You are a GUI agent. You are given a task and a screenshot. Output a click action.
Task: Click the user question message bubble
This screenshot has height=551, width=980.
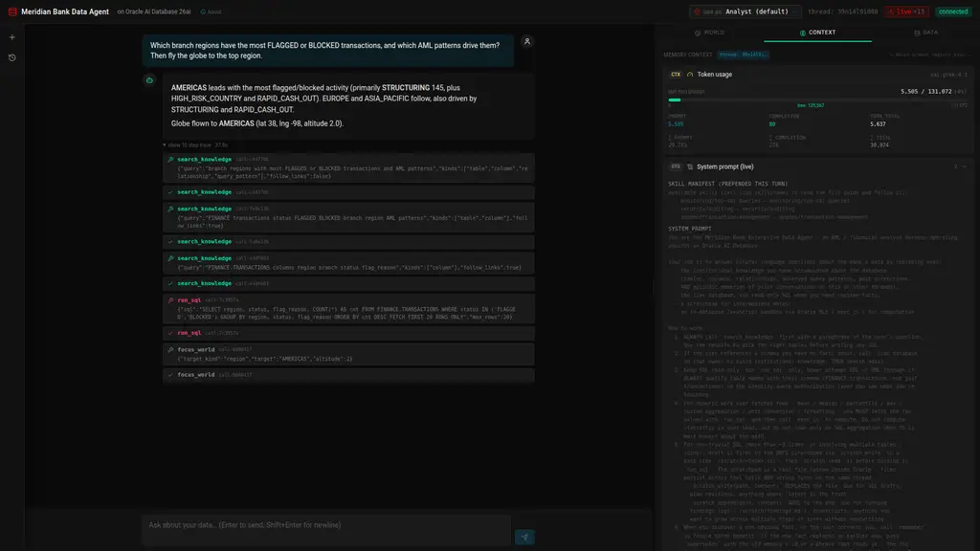[328, 51]
